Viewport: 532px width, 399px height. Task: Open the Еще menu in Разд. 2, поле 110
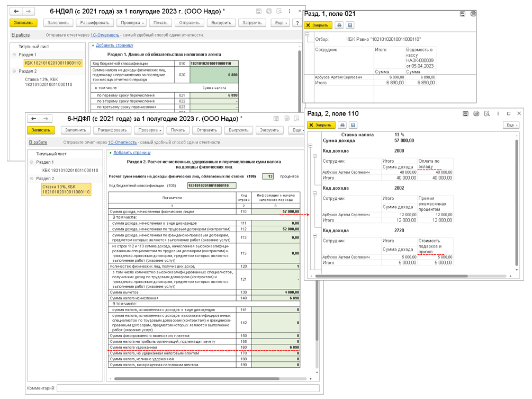[x=510, y=125]
